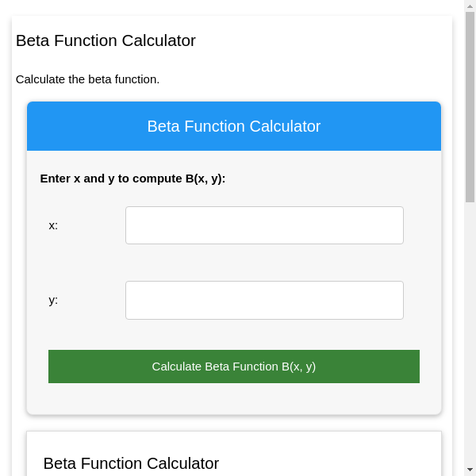Click the right edge of the y input box
The height and width of the screenshot is (476, 476).
398,300
